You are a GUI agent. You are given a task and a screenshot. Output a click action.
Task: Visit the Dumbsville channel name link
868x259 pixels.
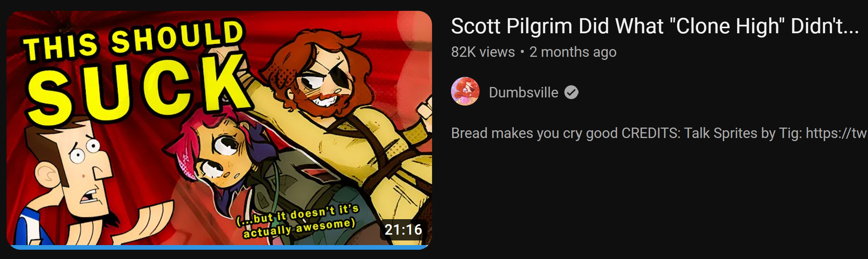pos(524,92)
